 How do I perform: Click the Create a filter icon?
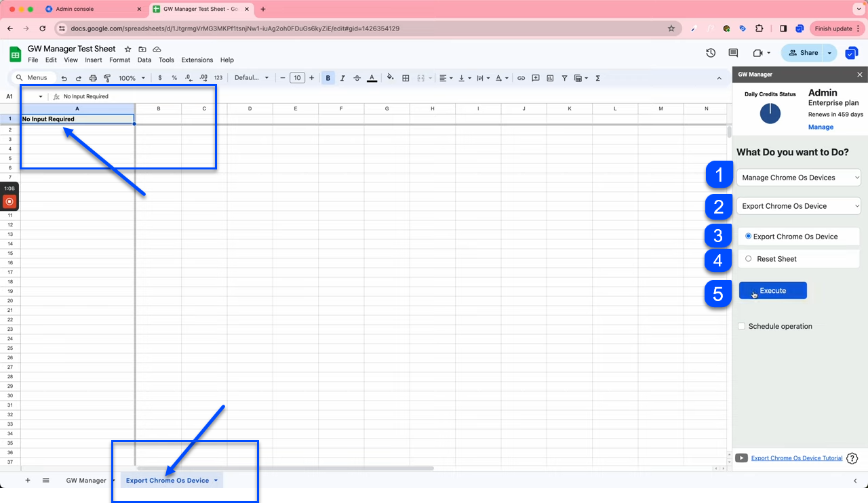pyautogui.click(x=564, y=78)
